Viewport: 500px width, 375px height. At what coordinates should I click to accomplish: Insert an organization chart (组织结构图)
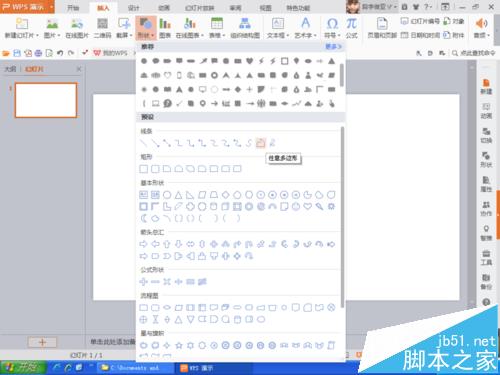click(245, 28)
